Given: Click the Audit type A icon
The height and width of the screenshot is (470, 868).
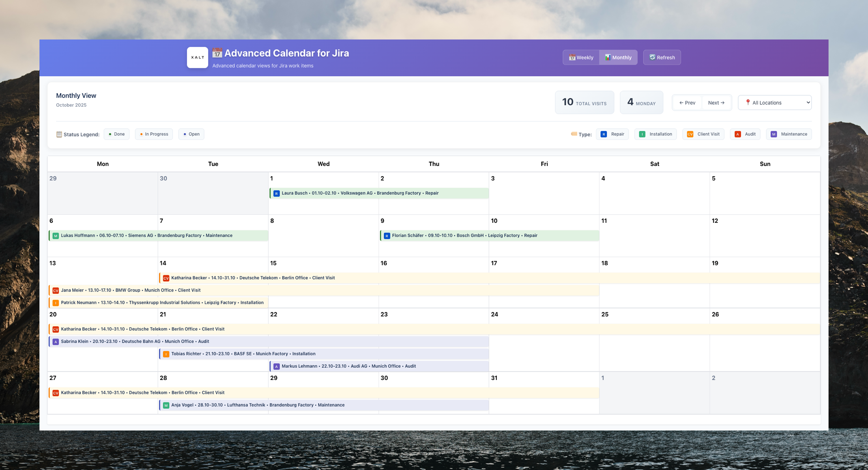Looking at the screenshot, I should coord(737,134).
